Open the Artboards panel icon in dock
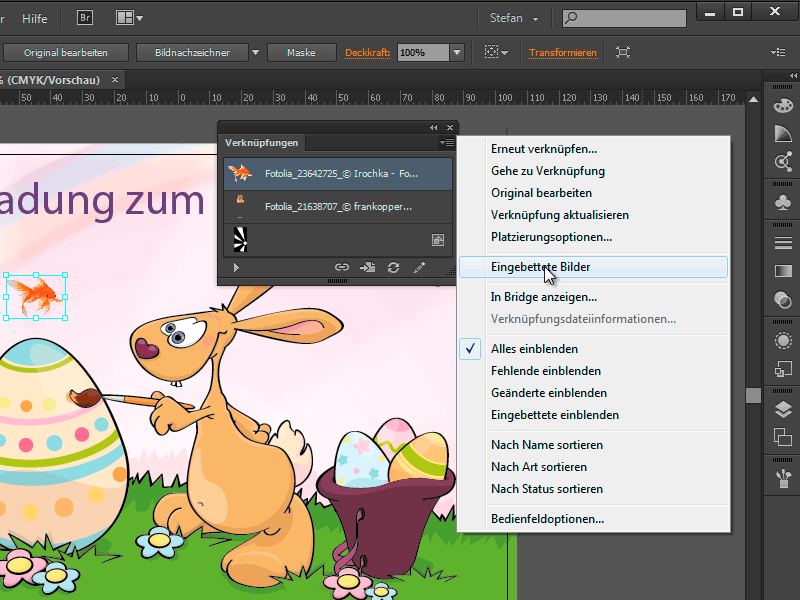The image size is (800, 600). 783,437
